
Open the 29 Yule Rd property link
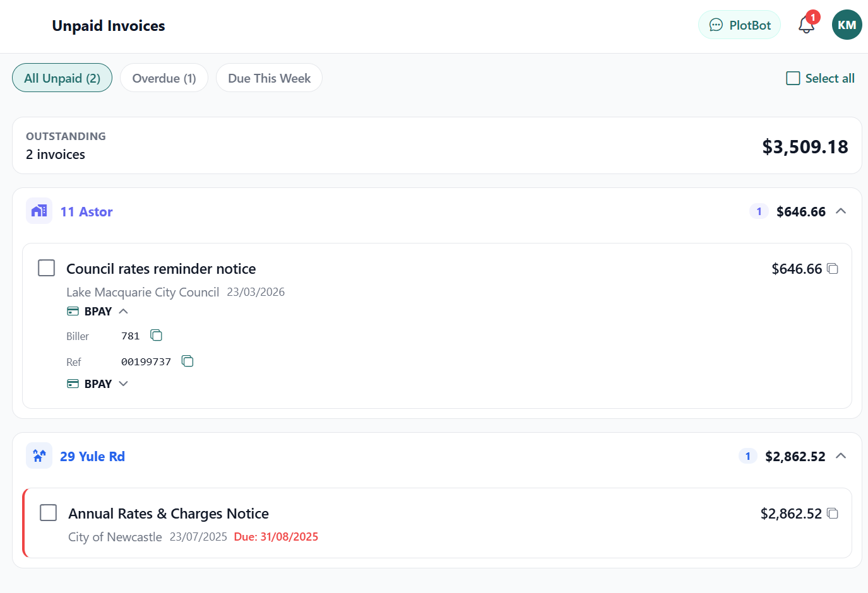[x=92, y=457]
